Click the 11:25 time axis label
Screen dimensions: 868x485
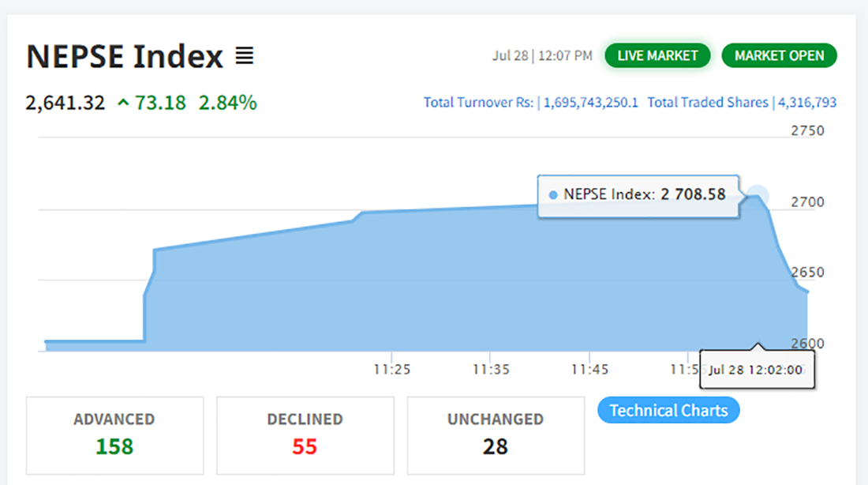[x=392, y=370]
